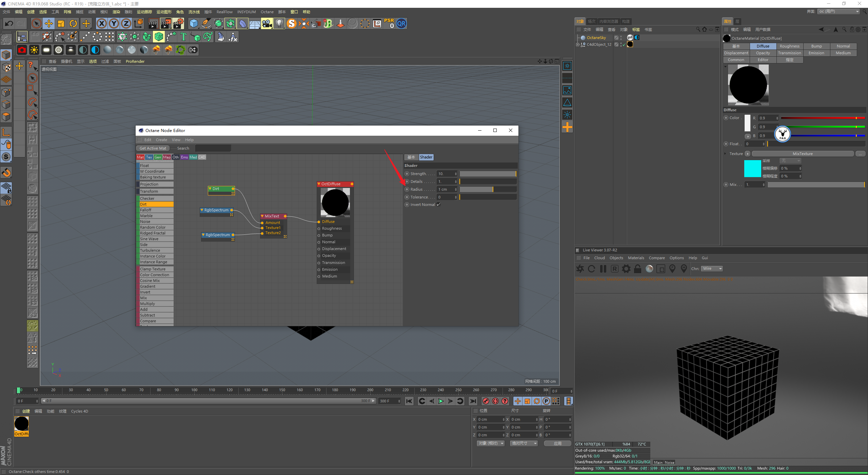The height and width of the screenshot is (475, 868).
Task: Select the Live Selection cursor tool
Action: tap(36, 23)
